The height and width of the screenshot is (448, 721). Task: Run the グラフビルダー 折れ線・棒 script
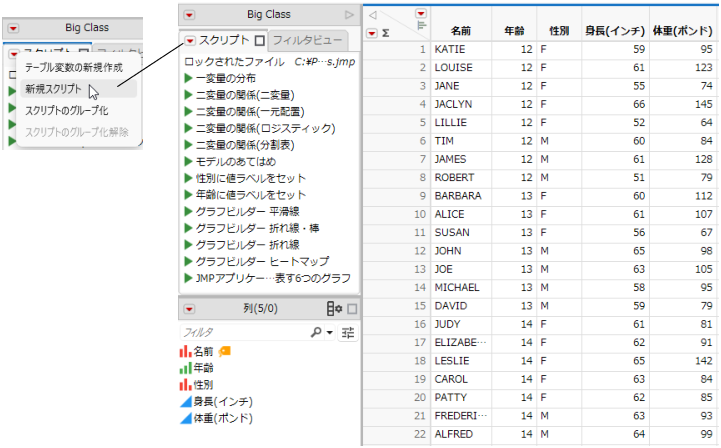(x=188, y=228)
